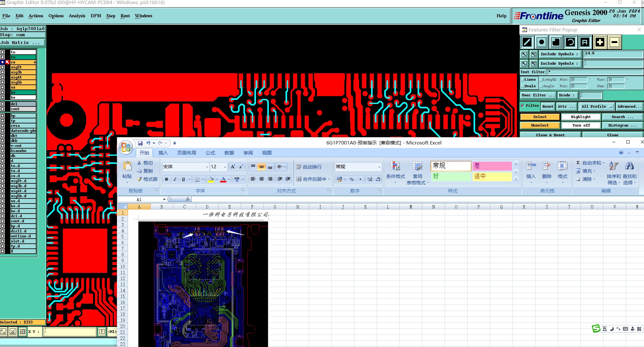Click the Select button in filter popup
644x347 pixels.
point(540,117)
